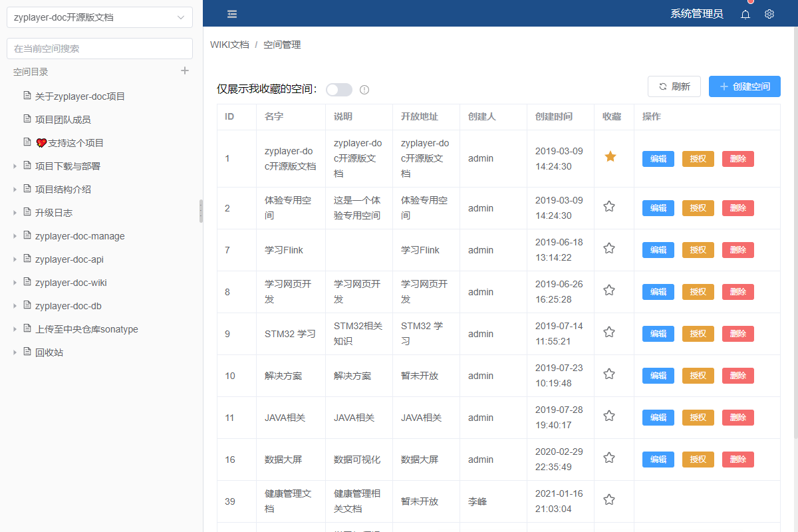Open 关于zyplayer-doc项目 document in sidebar
The width and height of the screenshot is (798, 532).
coord(80,96)
